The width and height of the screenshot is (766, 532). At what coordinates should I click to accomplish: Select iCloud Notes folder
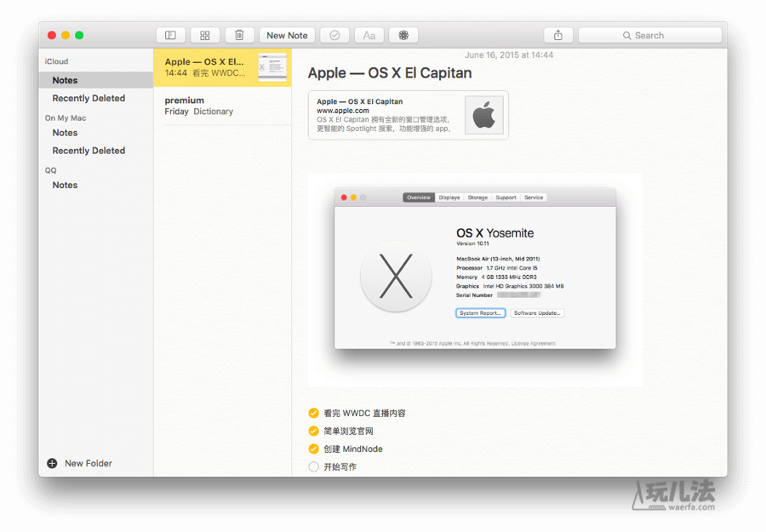pyautogui.click(x=96, y=80)
